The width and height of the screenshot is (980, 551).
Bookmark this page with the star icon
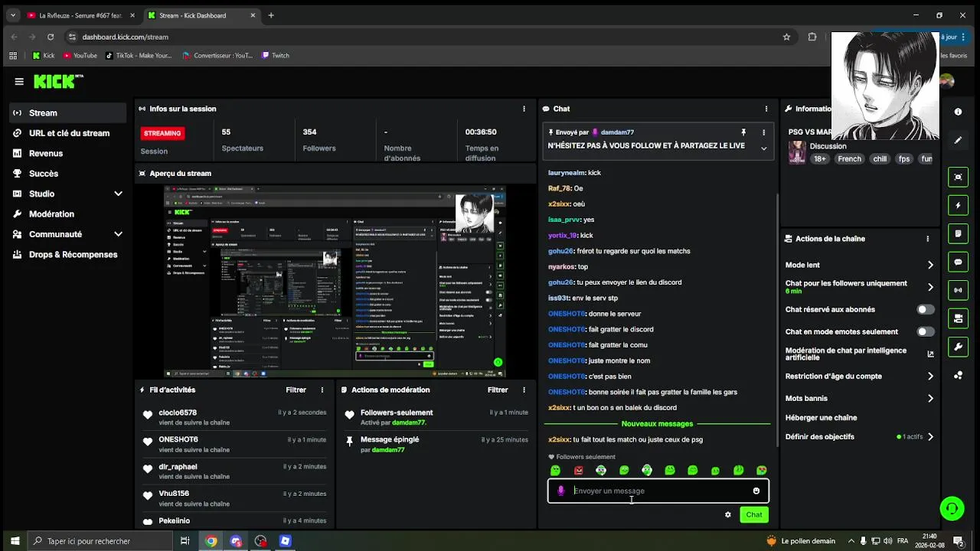(786, 37)
